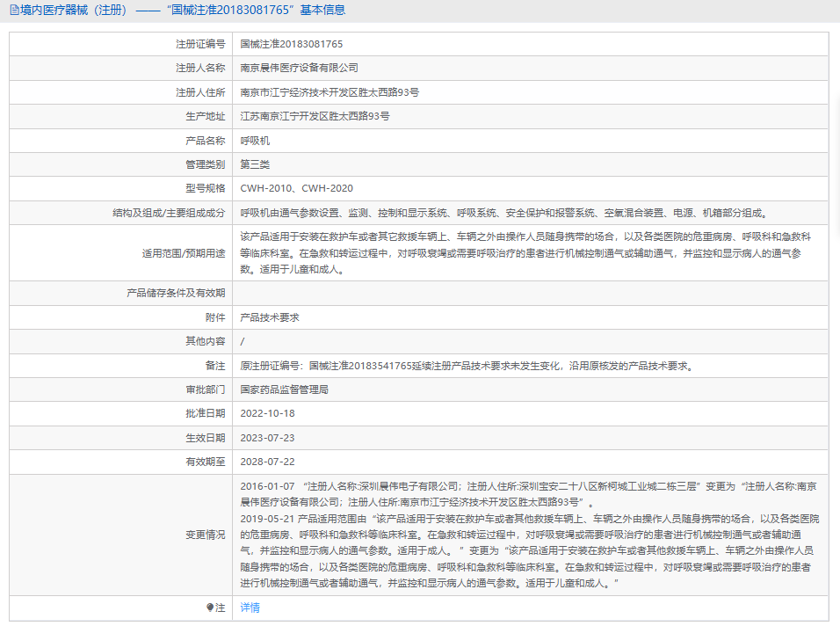Click the model spec CWH-2010、CWH-2020
The width and height of the screenshot is (840, 626).
point(297,188)
